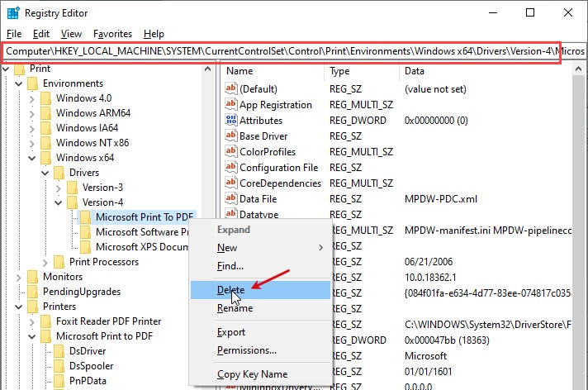The width and height of the screenshot is (588, 390).
Task: Click the Environments folder icon
Action: [33, 83]
